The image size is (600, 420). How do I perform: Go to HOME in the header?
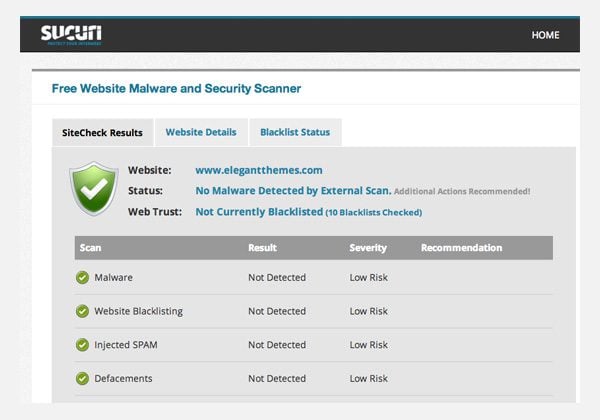pos(545,35)
